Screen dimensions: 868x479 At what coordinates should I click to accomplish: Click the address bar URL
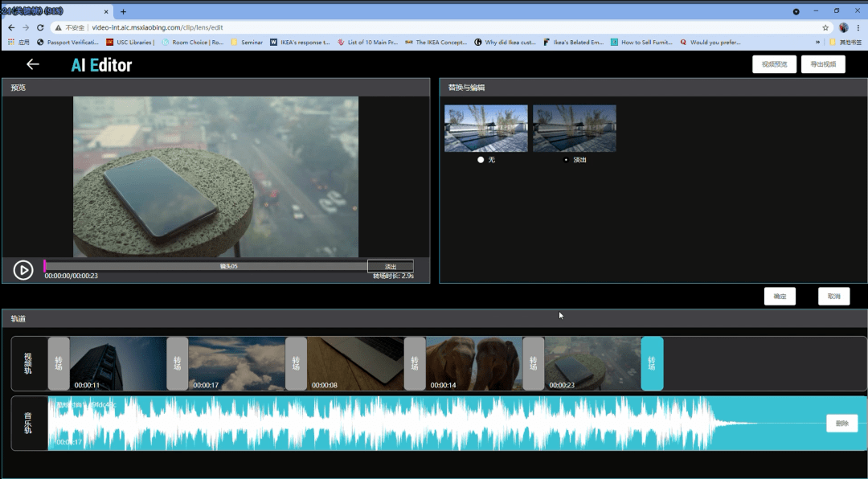pos(158,27)
